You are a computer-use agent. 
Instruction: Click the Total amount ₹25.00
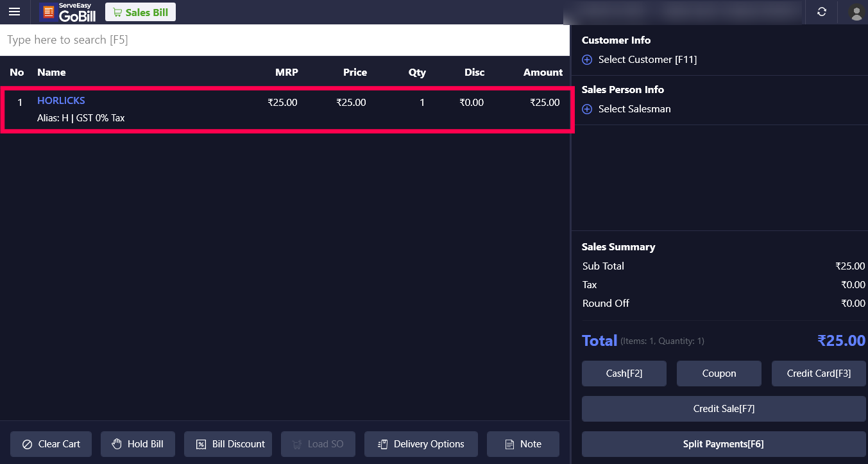click(x=841, y=341)
